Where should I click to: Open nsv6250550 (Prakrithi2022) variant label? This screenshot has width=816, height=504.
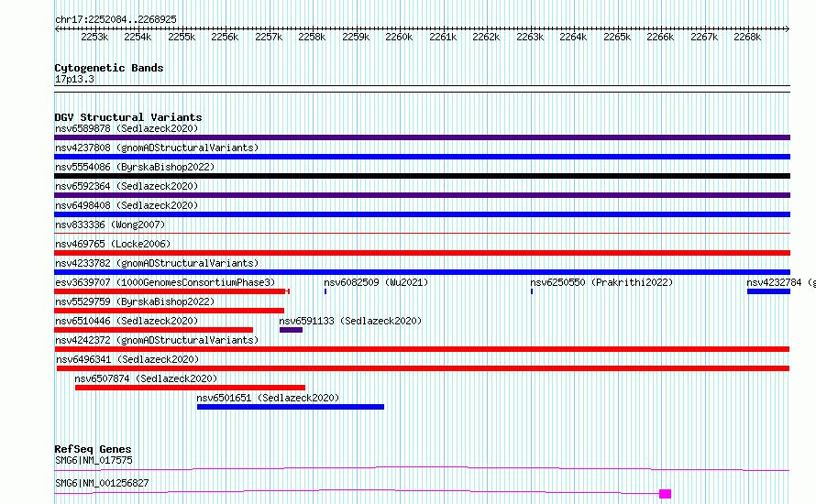click(601, 282)
